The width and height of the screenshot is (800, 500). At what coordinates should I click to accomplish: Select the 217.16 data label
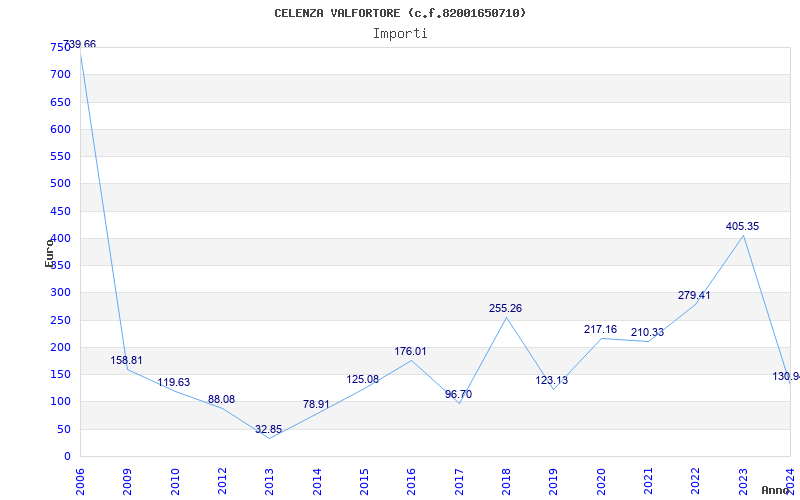coord(601,330)
